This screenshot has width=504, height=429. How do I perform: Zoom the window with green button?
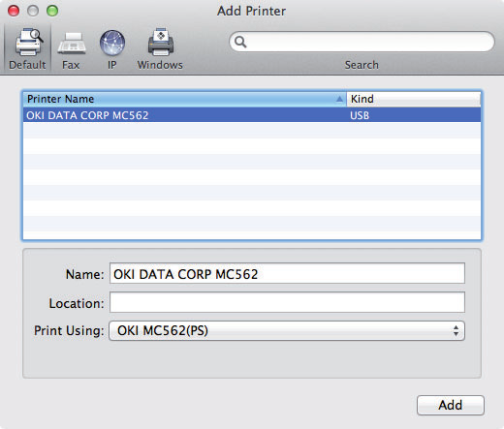coord(52,11)
